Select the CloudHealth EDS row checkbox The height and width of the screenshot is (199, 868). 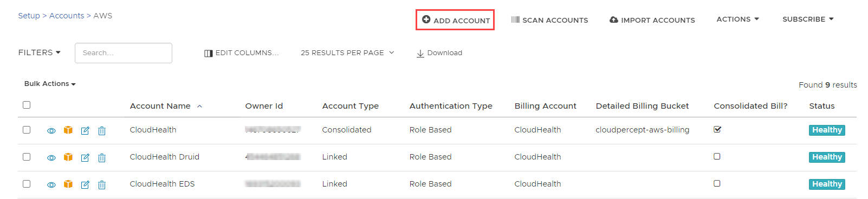[x=27, y=184]
